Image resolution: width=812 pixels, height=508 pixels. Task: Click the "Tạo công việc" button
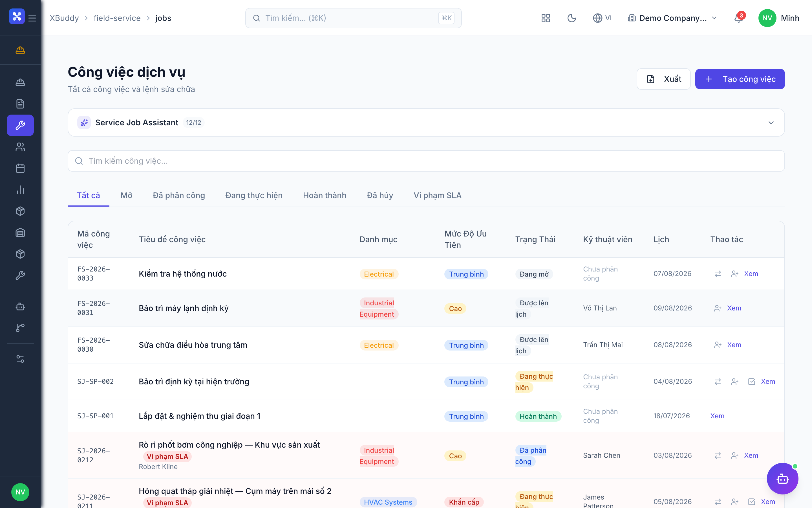tap(740, 79)
